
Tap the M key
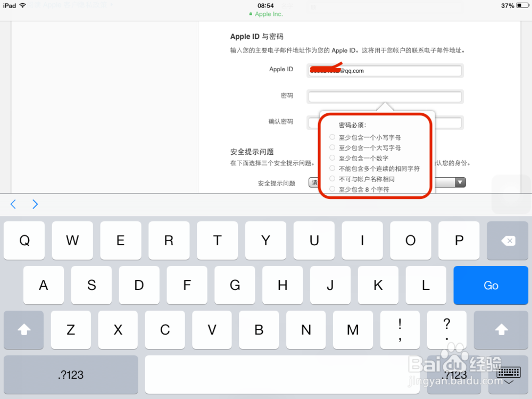click(x=353, y=330)
